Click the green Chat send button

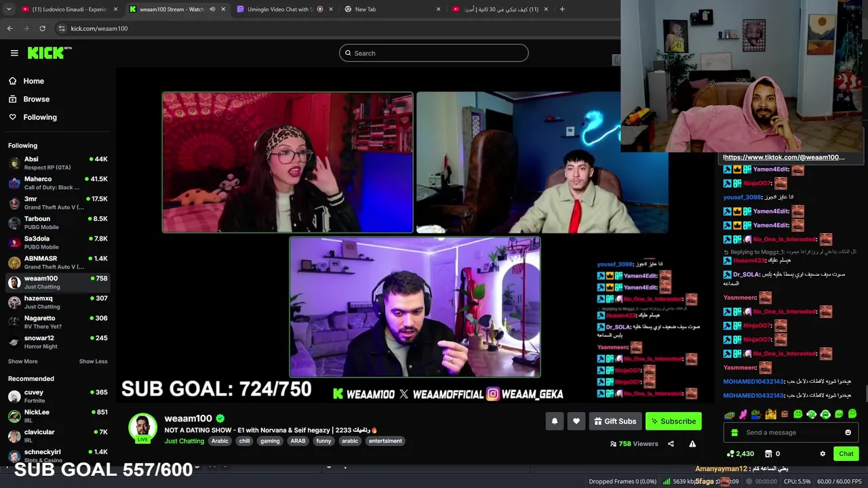coord(846,453)
